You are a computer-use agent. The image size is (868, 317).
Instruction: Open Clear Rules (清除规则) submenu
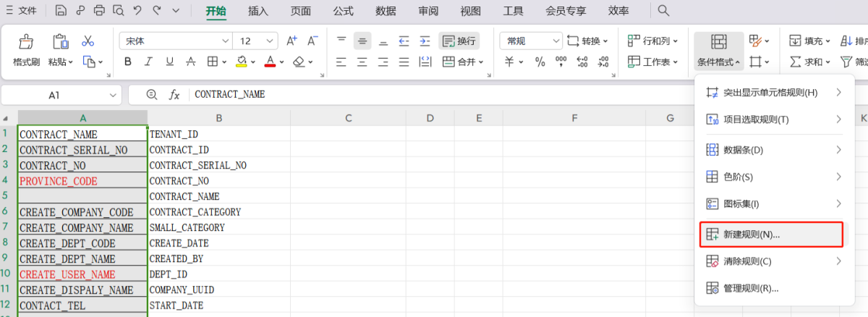[773, 261]
